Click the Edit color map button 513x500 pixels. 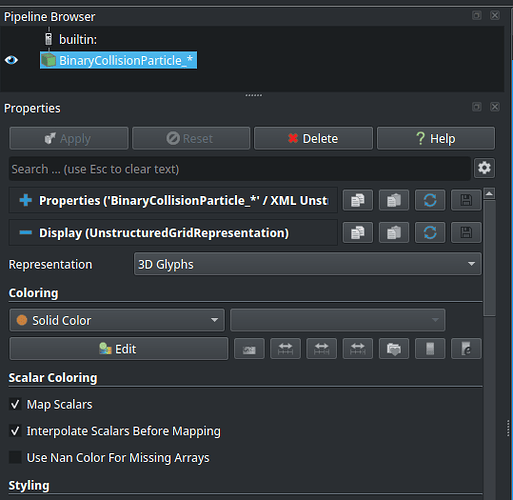click(x=119, y=349)
